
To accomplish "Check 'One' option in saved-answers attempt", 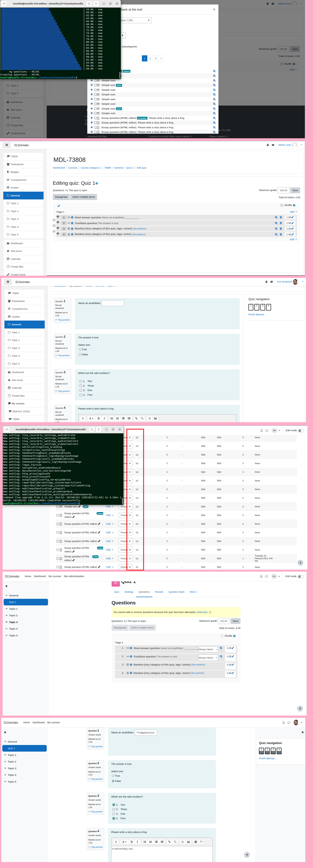I will point(113,814).
